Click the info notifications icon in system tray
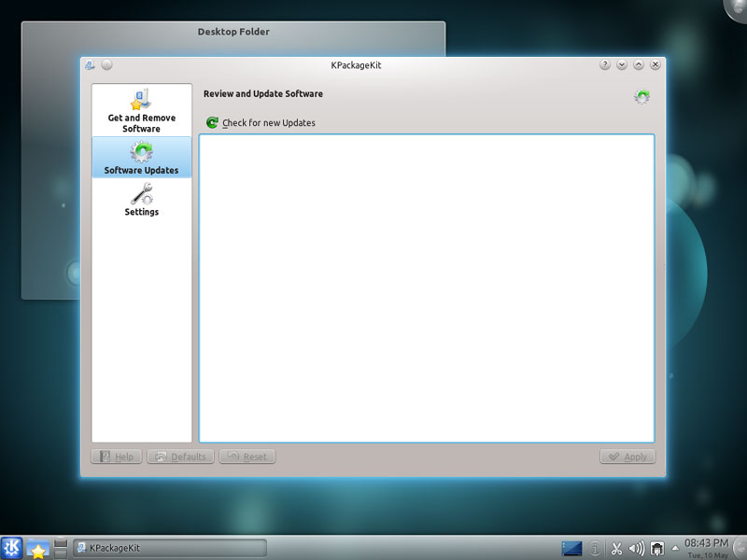 595,549
